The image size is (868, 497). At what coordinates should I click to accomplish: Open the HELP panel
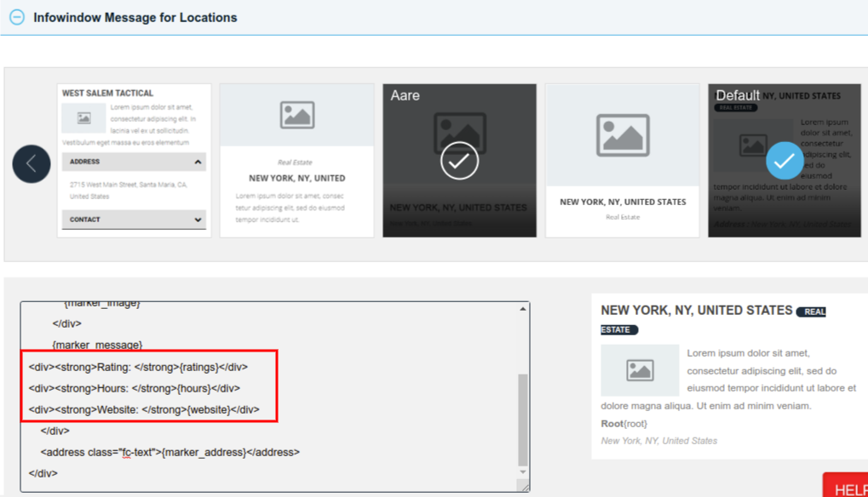(848, 488)
